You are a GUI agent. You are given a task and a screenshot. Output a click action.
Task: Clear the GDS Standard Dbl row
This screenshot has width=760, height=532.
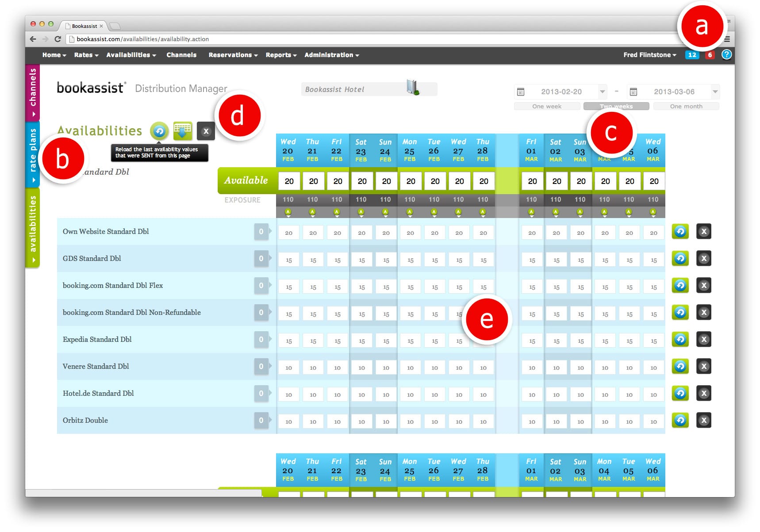click(704, 258)
